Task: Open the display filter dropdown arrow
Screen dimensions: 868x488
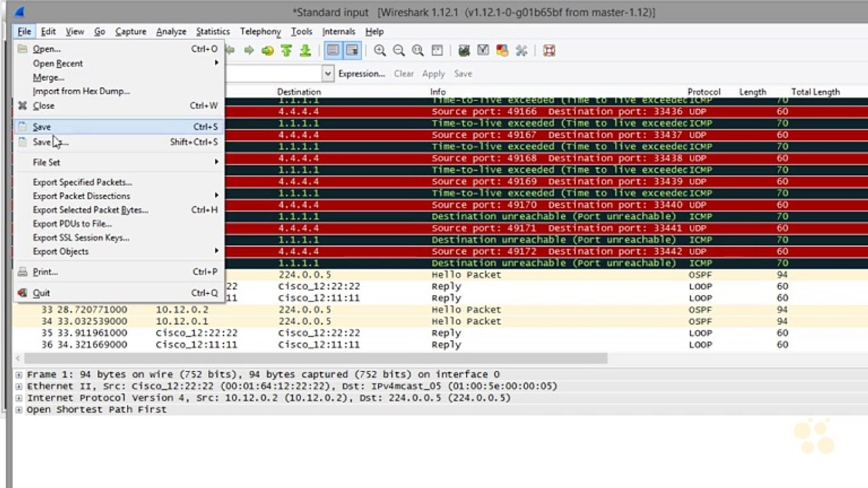Action: [x=328, y=74]
